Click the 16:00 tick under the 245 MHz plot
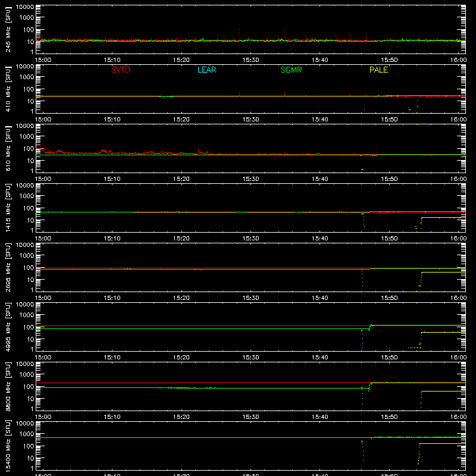Screen dimensions: 476x476 point(458,60)
